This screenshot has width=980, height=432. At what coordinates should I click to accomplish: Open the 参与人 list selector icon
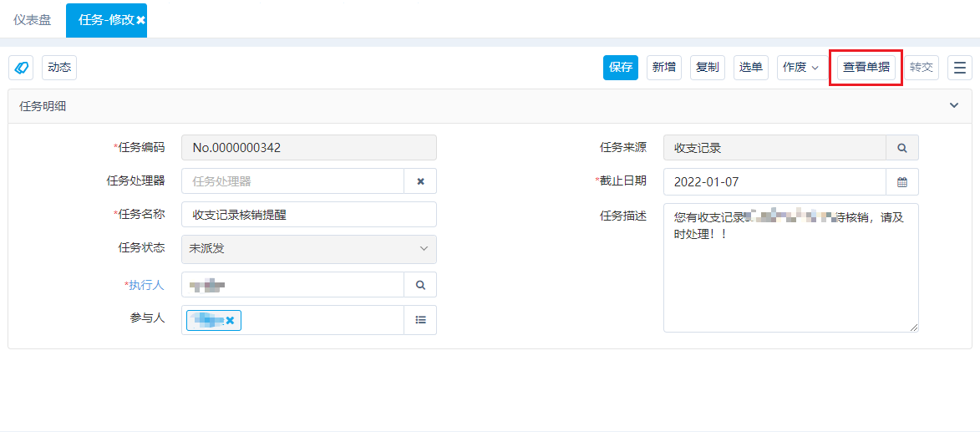(x=420, y=319)
